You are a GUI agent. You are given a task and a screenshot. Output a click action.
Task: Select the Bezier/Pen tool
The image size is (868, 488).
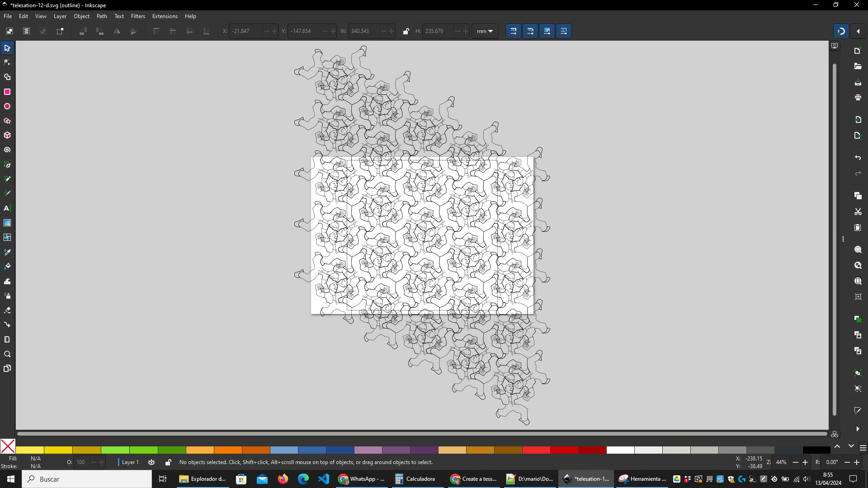pyautogui.click(x=7, y=164)
